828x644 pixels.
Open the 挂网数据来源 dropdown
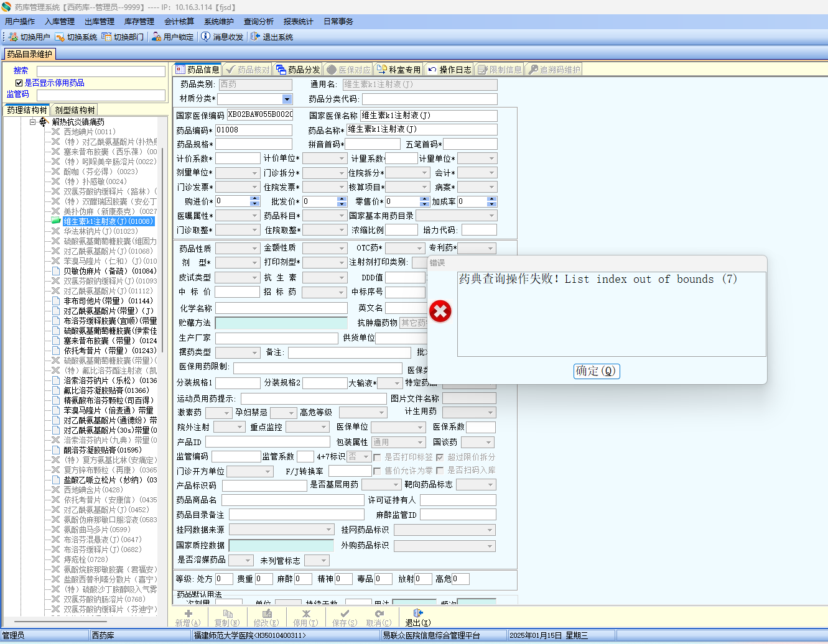pyautogui.click(x=329, y=530)
